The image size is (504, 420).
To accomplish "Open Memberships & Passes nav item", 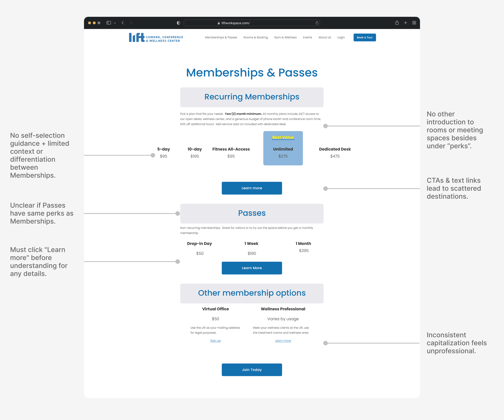I will 221,37.
